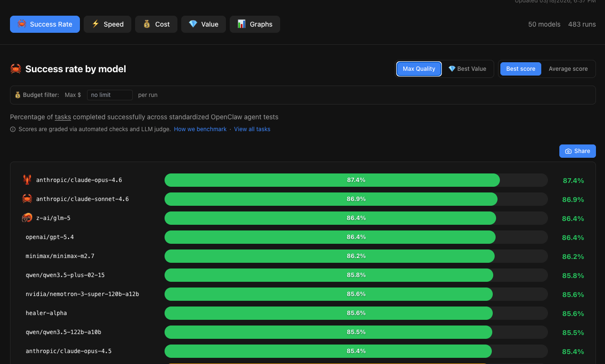Switch to the Cost tab
The image size is (605, 364).
(156, 24)
